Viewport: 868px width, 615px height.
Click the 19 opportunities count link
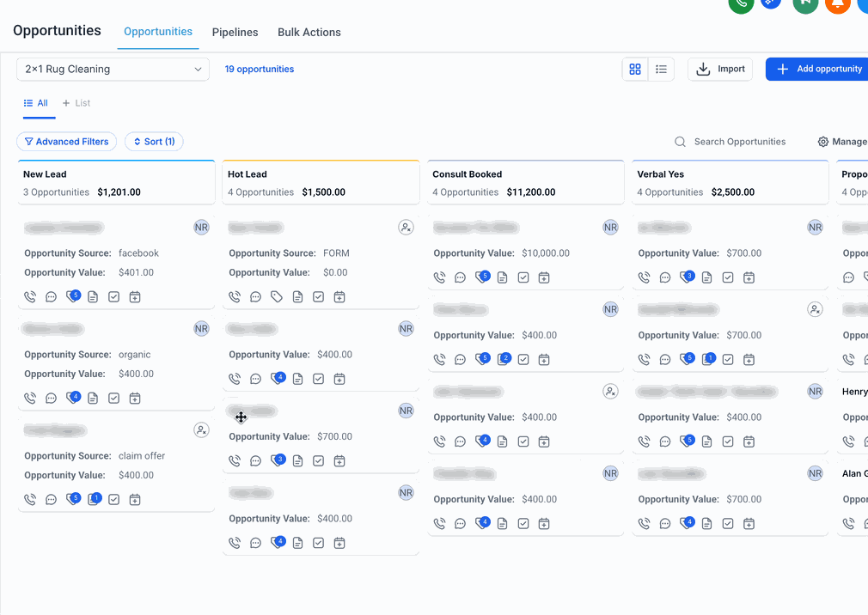259,69
